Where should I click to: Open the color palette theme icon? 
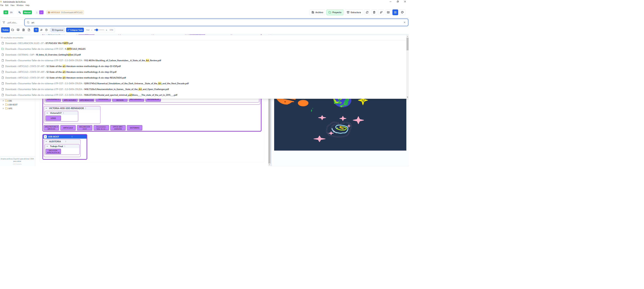coord(402,12)
